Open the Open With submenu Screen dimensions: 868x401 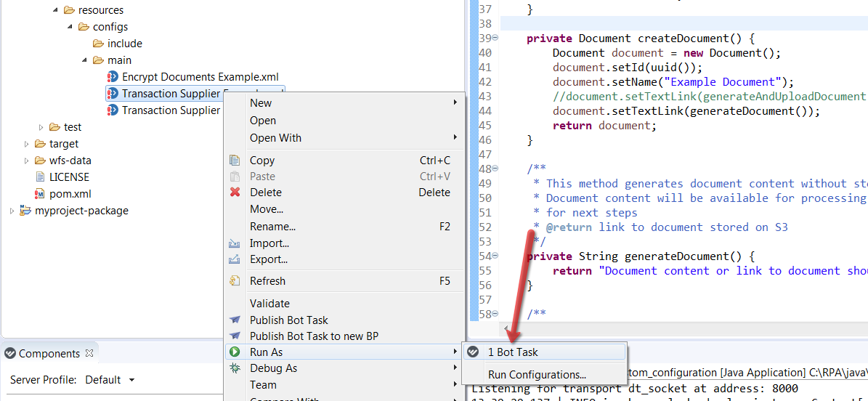(x=344, y=137)
